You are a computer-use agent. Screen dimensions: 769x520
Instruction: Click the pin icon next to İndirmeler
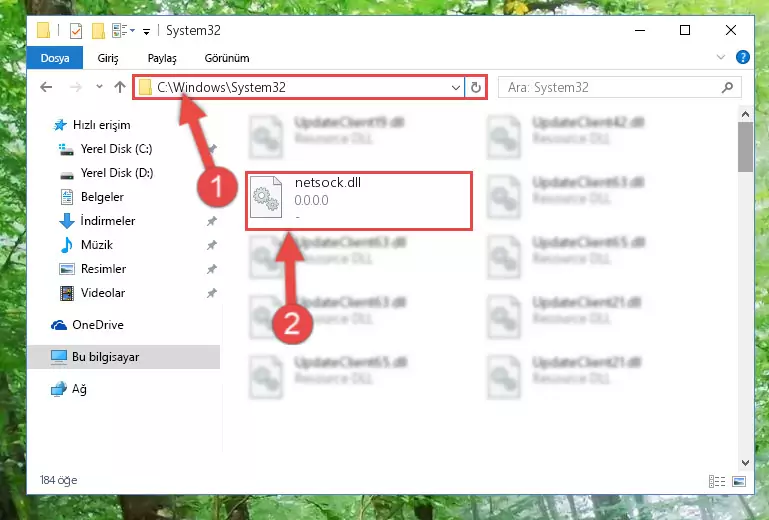click(211, 221)
